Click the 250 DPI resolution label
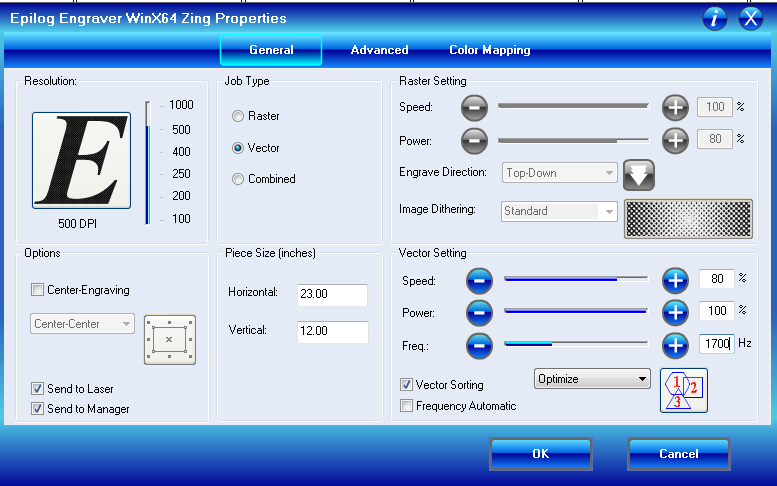Viewport: 777px width, 486px height. (181, 174)
